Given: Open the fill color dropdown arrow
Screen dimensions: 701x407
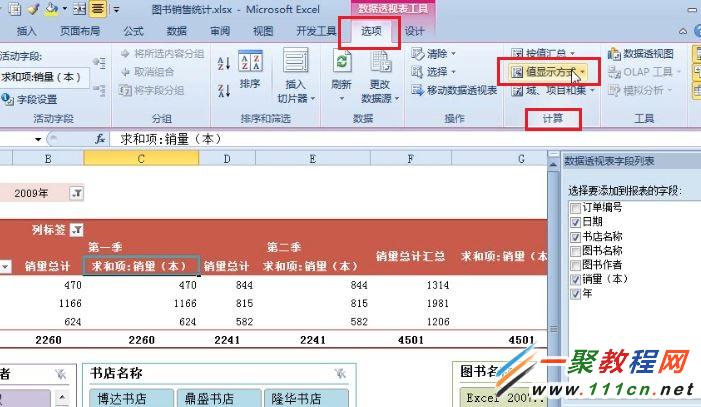Looking at the screenshot, I should pos(64,8).
